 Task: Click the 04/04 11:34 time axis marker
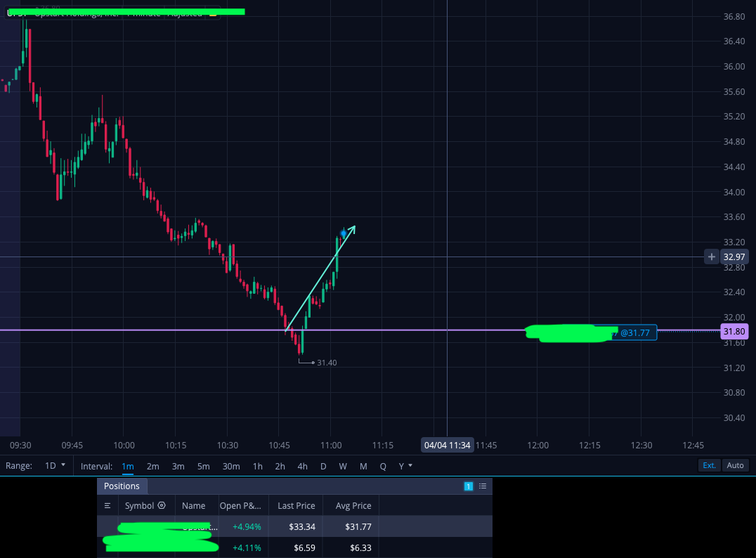pyautogui.click(x=447, y=445)
